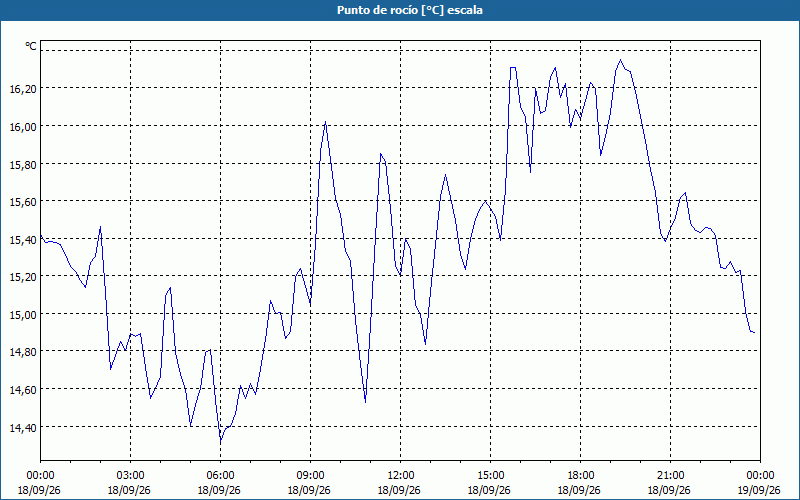Screen dimensions: 800x500
Task: Click the 06:00 time axis label
Action: click(220, 476)
